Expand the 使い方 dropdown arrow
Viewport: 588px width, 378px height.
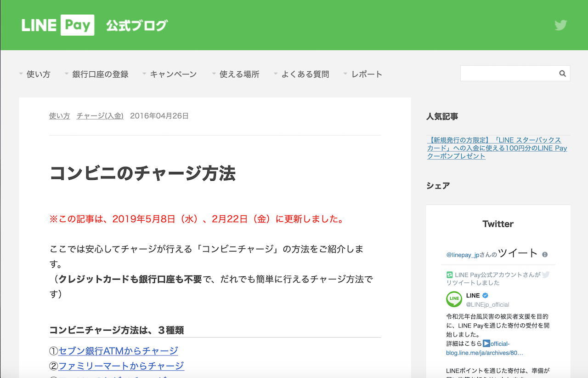21,74
